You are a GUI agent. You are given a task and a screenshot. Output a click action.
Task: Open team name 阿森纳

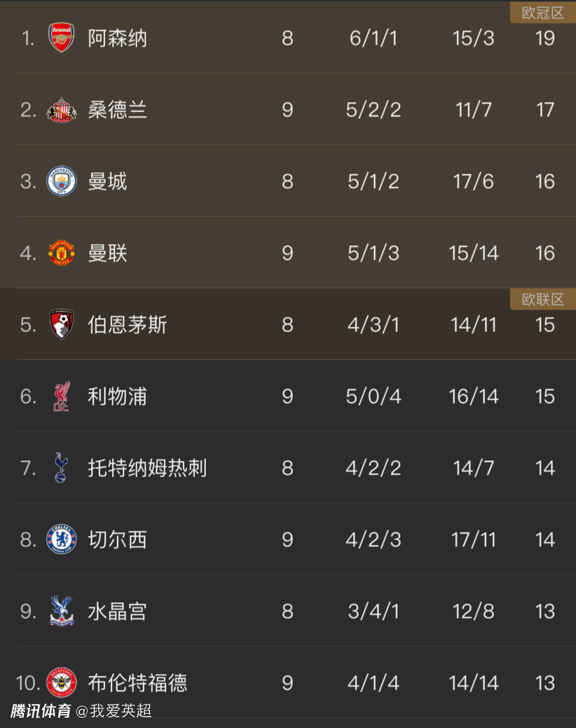[117, 38]
